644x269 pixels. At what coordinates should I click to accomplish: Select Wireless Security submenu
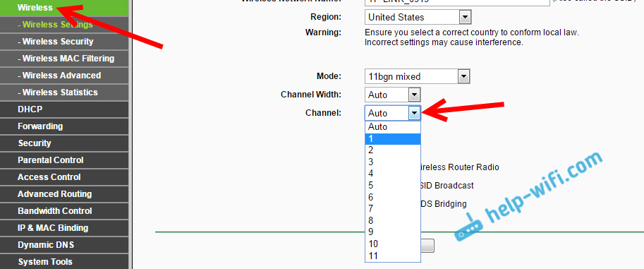click(64, 42)
